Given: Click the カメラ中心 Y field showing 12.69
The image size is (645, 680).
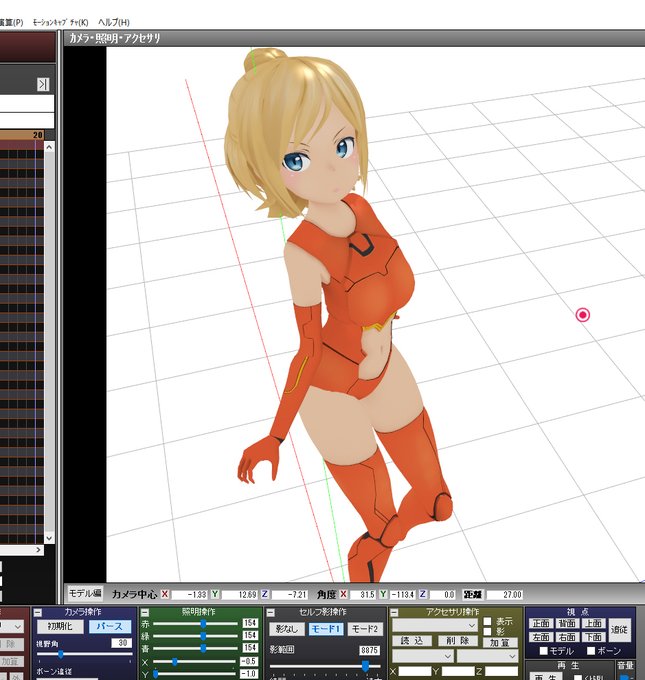Looking at the screenshot, I should pos(240,595).
